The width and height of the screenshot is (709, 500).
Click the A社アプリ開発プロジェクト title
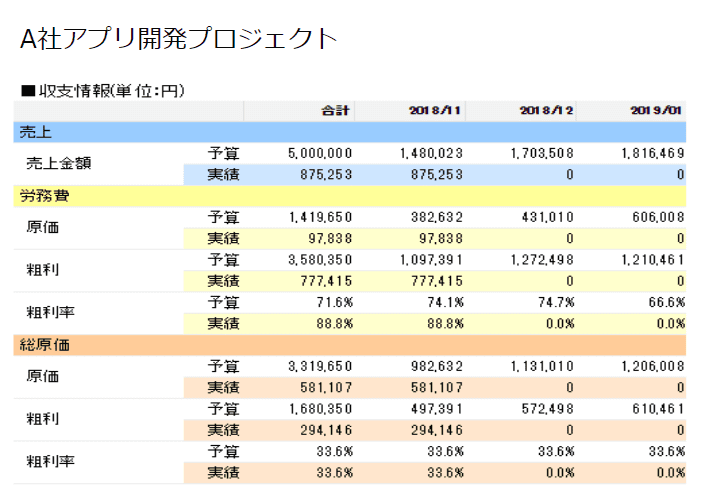pos(179,39)
